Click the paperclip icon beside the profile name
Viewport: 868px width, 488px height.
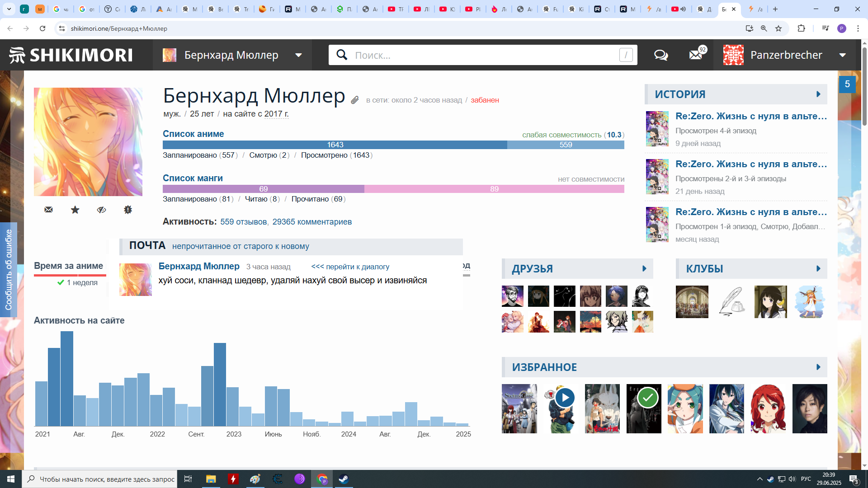click(355, 100)
